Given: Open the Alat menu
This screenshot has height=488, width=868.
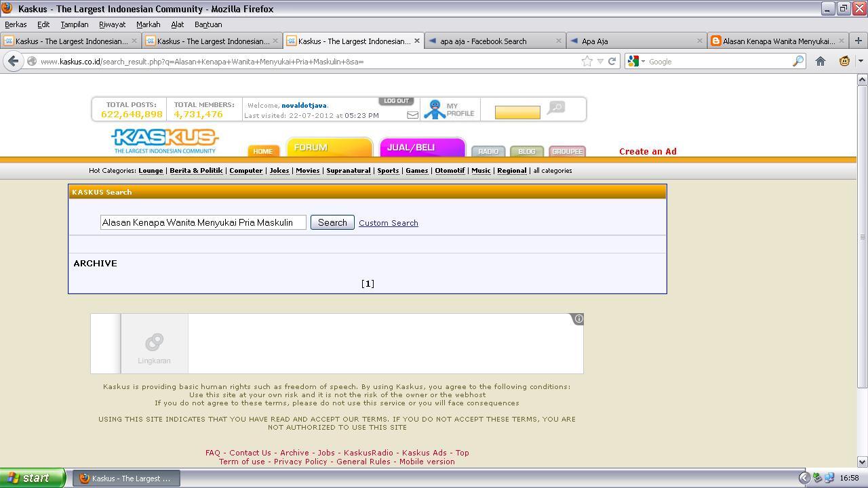Looking at the screenshot, I should pos(177,24).
